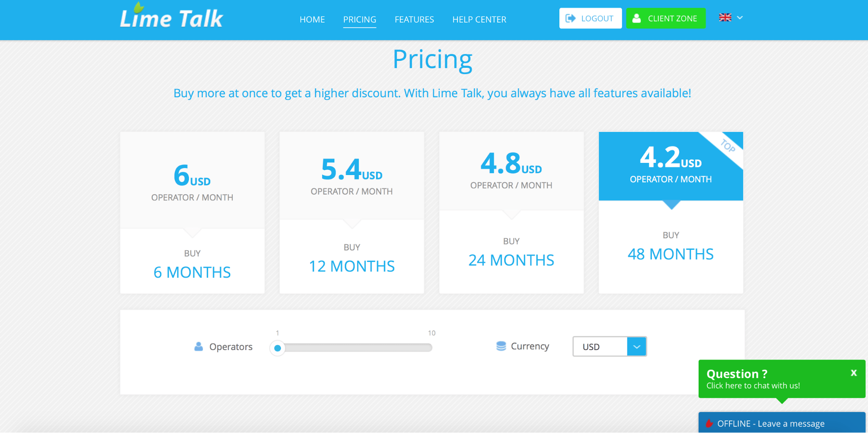This screenshot has height=433, width=868.
Task: Go to the PRICING page
Action: click(360, 20)
